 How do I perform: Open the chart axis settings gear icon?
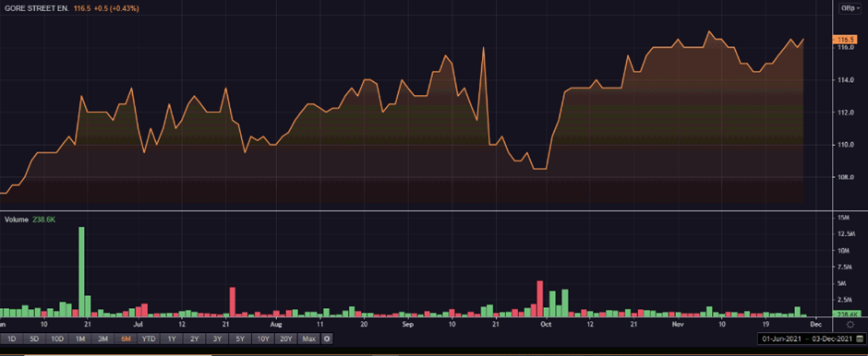pos(850,325)
